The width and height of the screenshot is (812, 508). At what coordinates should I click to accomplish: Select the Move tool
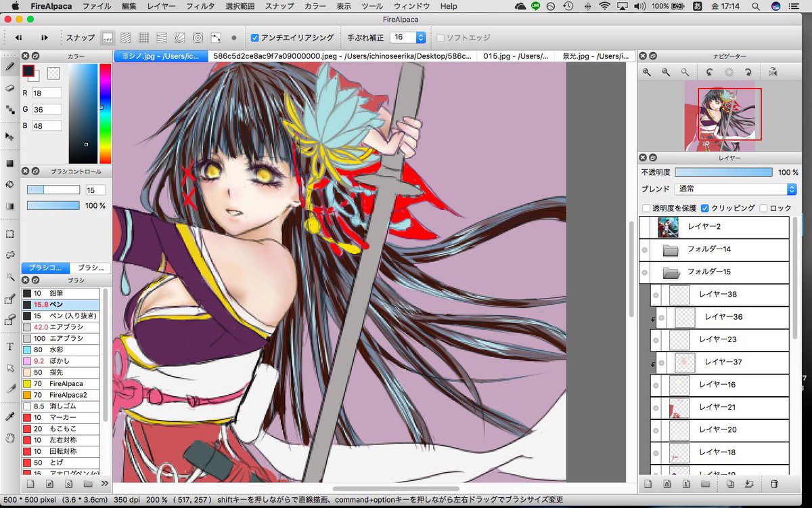(x=9, y=136)
